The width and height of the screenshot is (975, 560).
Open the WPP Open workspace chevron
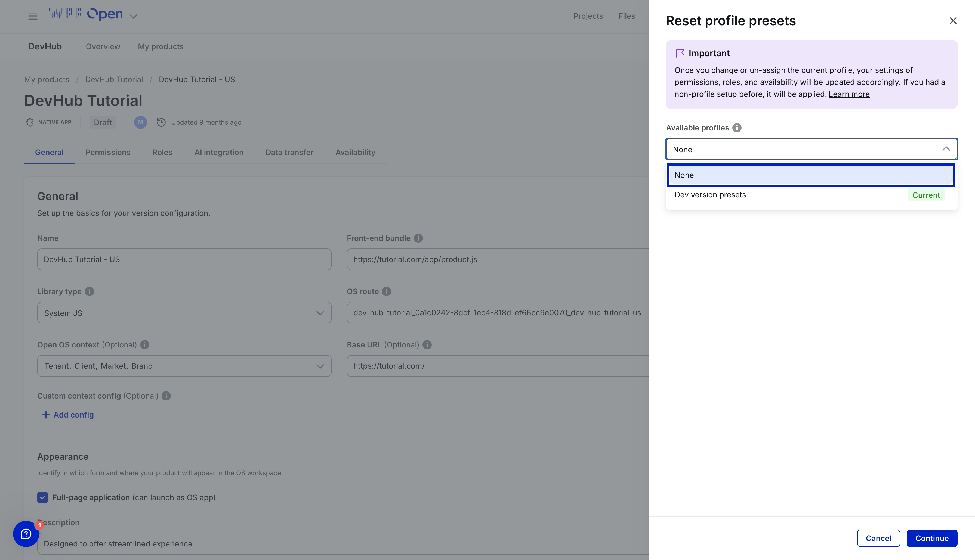point(133,16)
